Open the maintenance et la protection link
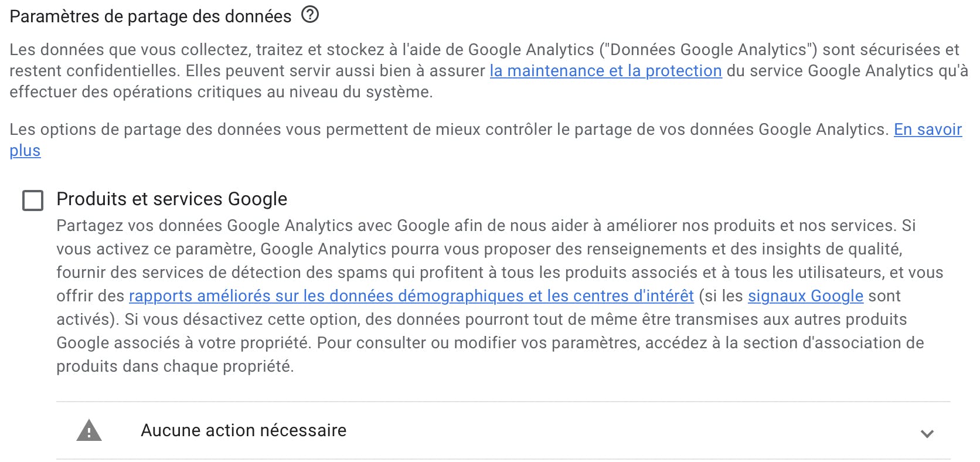Image resolution: width=980 pixels, height=462 pixels. 605,71
